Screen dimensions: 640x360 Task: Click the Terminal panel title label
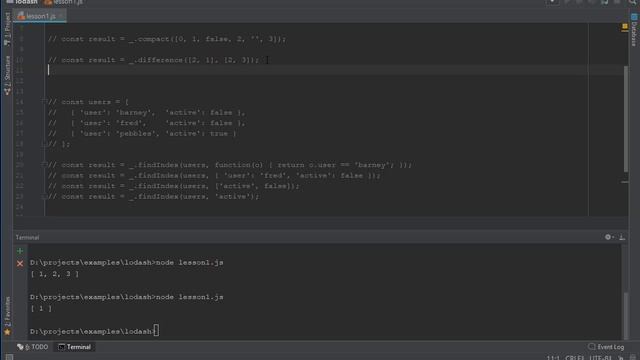pos(27,237)
